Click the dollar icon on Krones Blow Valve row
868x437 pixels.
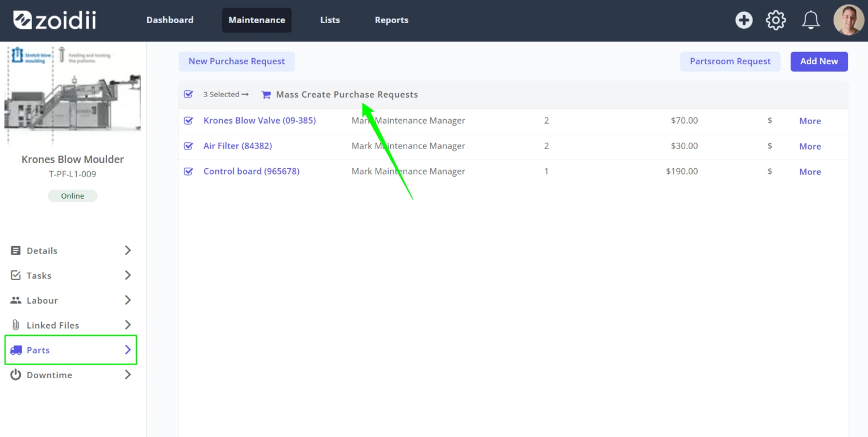(x=770, y=121)
